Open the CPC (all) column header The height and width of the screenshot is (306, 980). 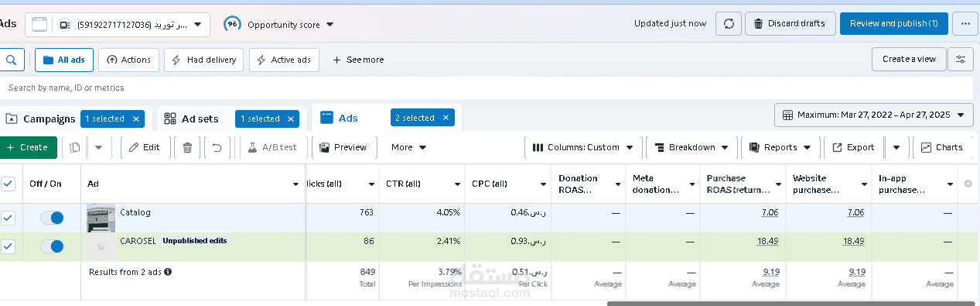pyautogui.click(x=507, y=184)
